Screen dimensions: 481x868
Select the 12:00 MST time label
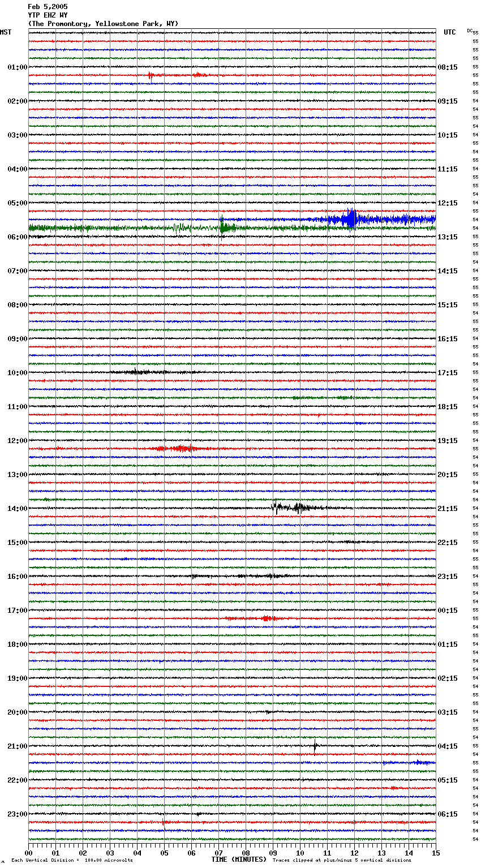18,441
